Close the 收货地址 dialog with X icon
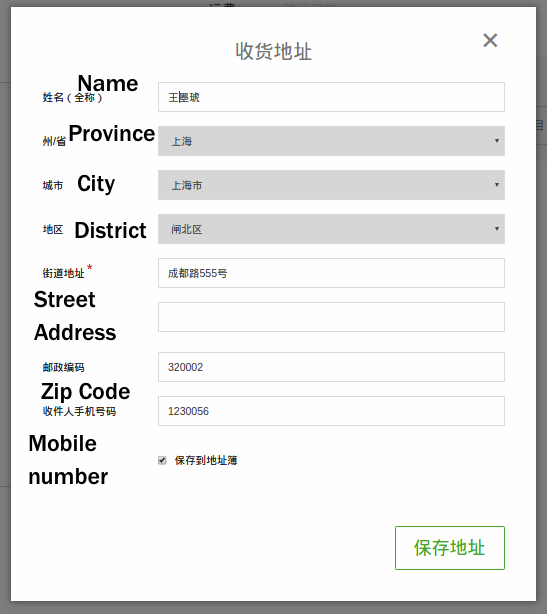This screenshot has width=547, height=614. pos(490,40)
